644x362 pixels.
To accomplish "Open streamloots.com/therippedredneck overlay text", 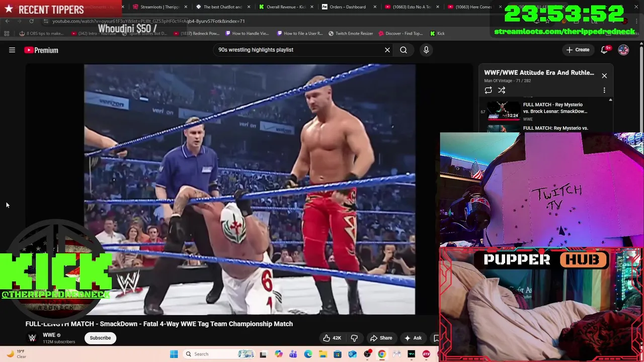I will point(565,31).
